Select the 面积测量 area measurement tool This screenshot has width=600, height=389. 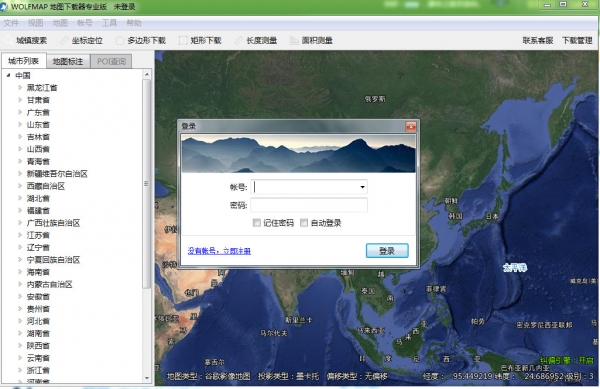click(x=311, y=40)
